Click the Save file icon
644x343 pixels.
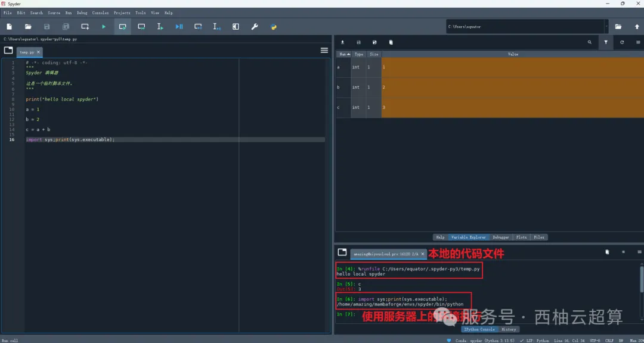47,27
